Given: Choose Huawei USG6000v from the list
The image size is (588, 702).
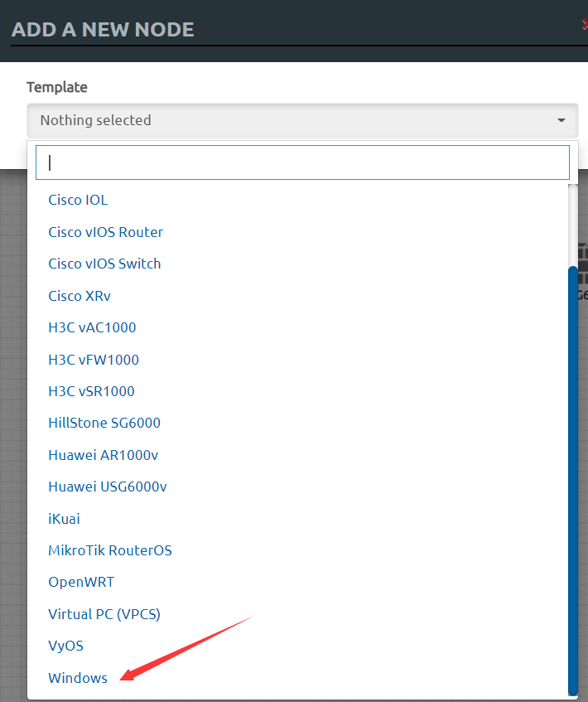Looking at the screenshot, I should [108, 487].
